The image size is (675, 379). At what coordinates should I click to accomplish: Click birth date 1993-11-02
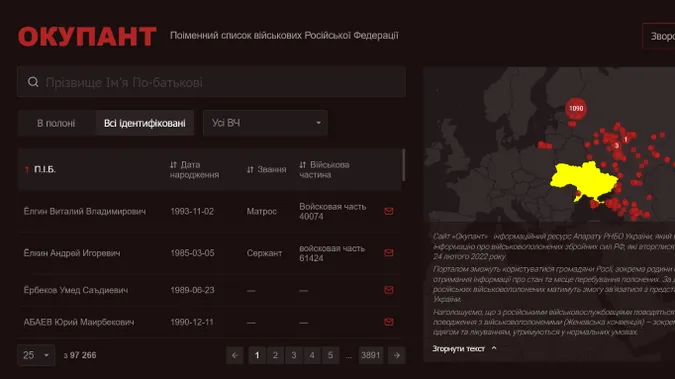[x=192, y=211]
